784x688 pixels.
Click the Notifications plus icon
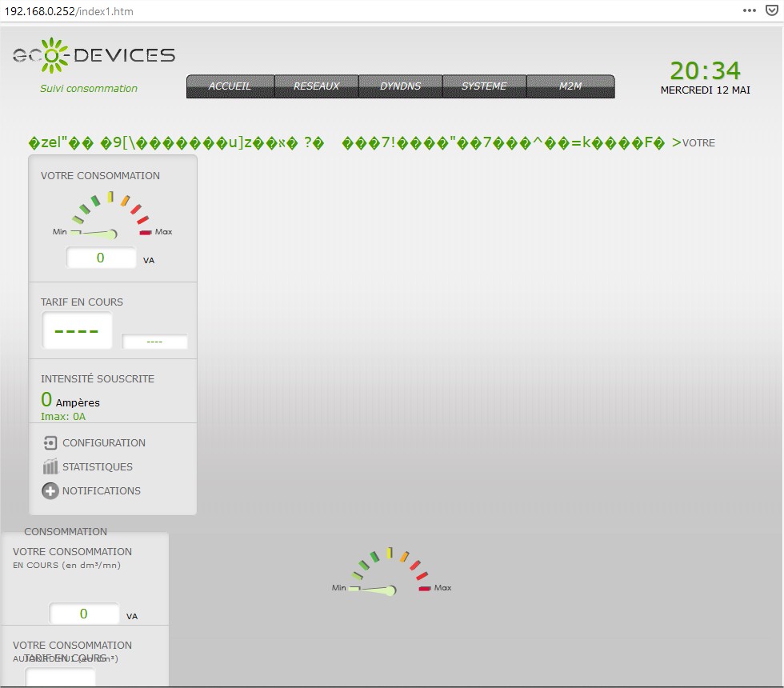(x=50, y=491)
